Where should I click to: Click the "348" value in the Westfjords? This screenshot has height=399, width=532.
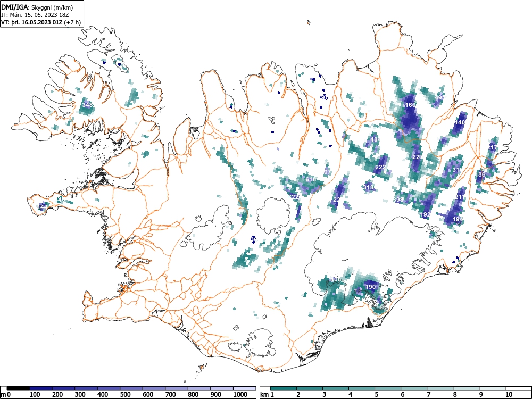tap(88, 105)
